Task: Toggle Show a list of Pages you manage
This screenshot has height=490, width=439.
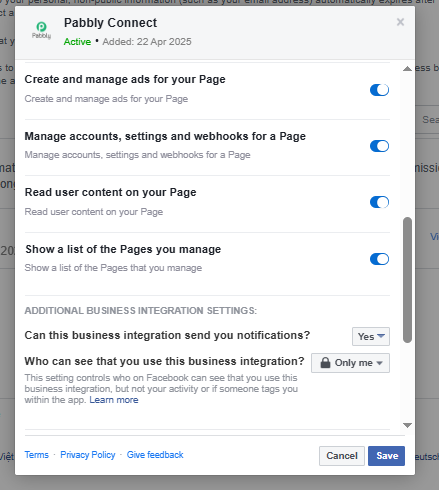Action: tap(379, 259)
